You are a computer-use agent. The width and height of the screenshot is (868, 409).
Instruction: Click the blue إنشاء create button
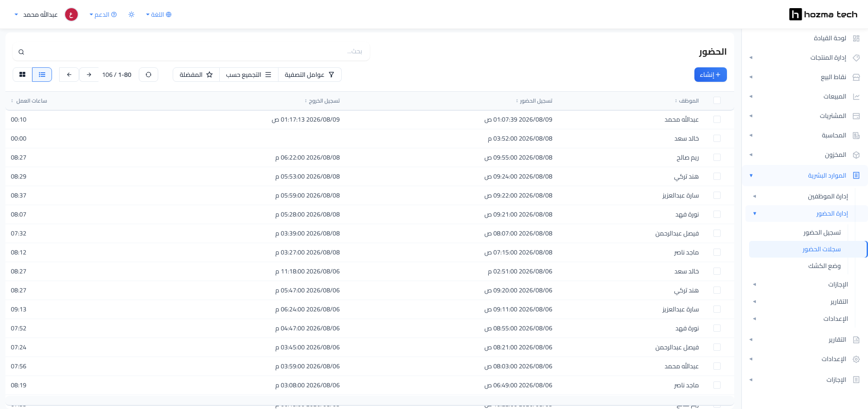[x=710, y=75]
